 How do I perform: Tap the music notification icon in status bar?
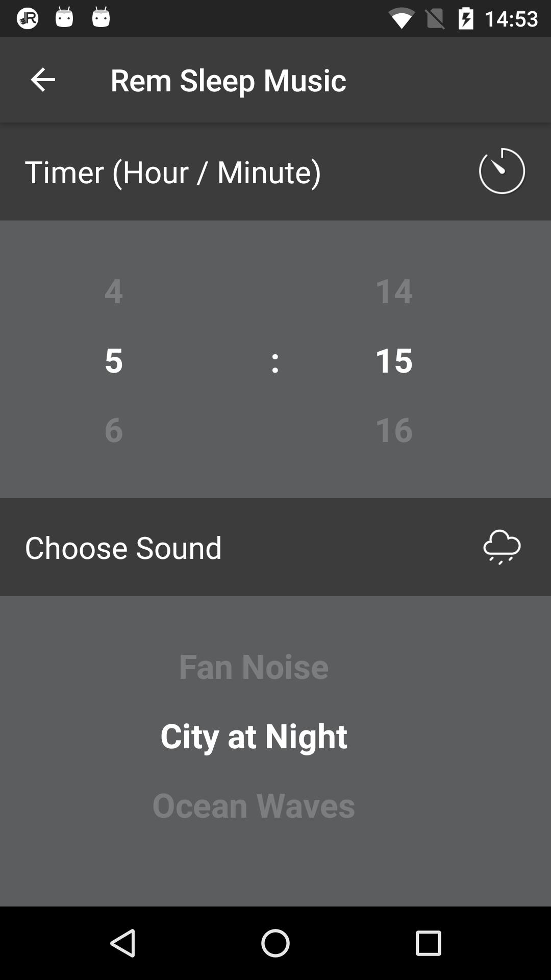[28, 18]
